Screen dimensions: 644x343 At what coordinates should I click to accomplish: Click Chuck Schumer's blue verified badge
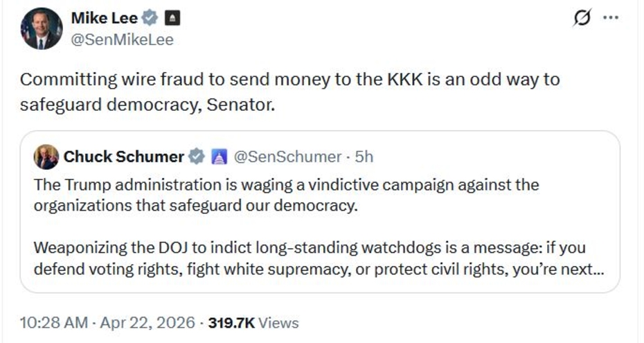197,157
